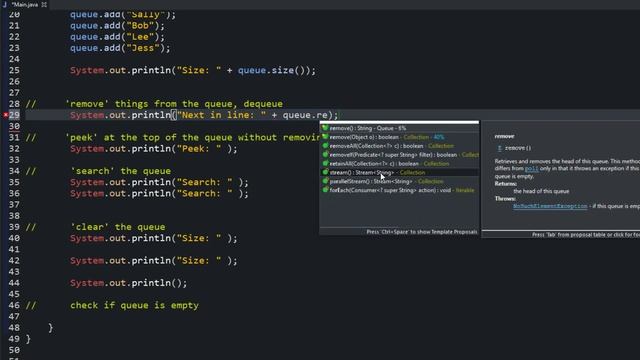This screenshot has height=360, width=640.
Task: Click the method icon beside remove(Object o)
Action: (x=325, y=137)
